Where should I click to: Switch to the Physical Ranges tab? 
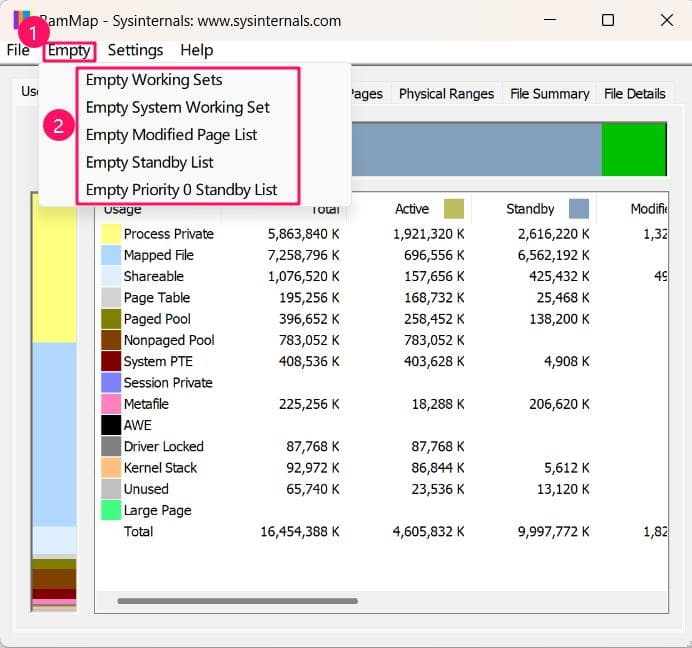[x=446, y=94]
